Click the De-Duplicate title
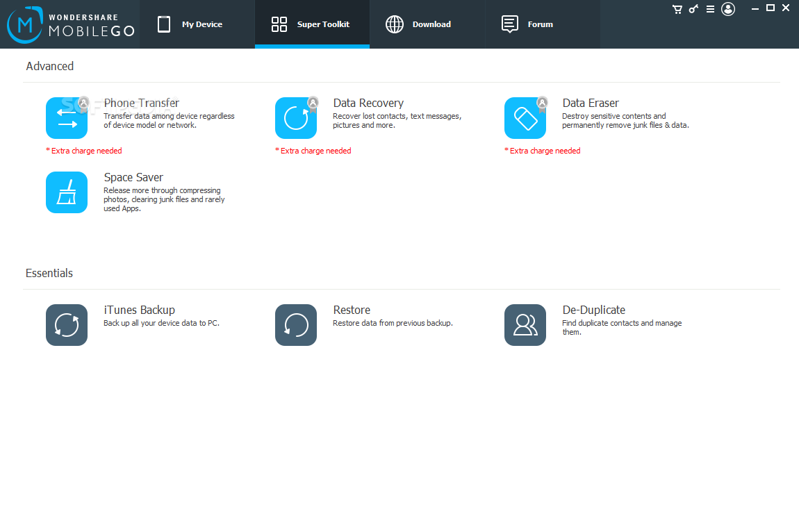799x532 pixels. (x=593, y=310)
